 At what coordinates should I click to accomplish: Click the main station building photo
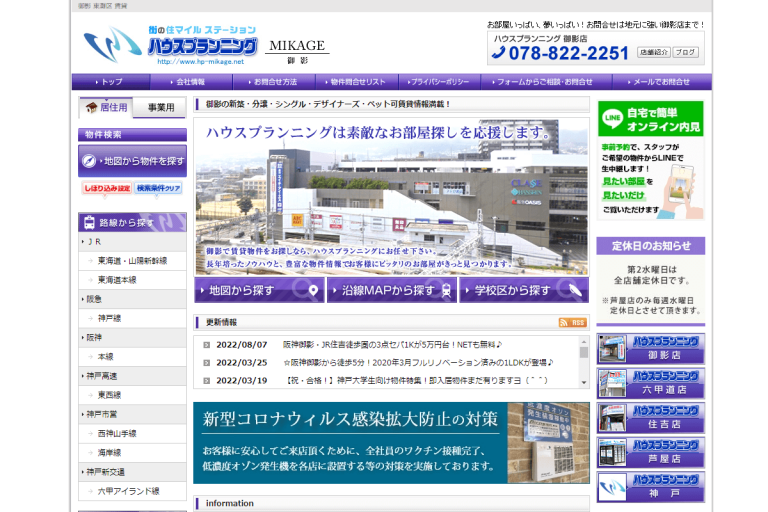pyautogui.click(x=392, y=196)
